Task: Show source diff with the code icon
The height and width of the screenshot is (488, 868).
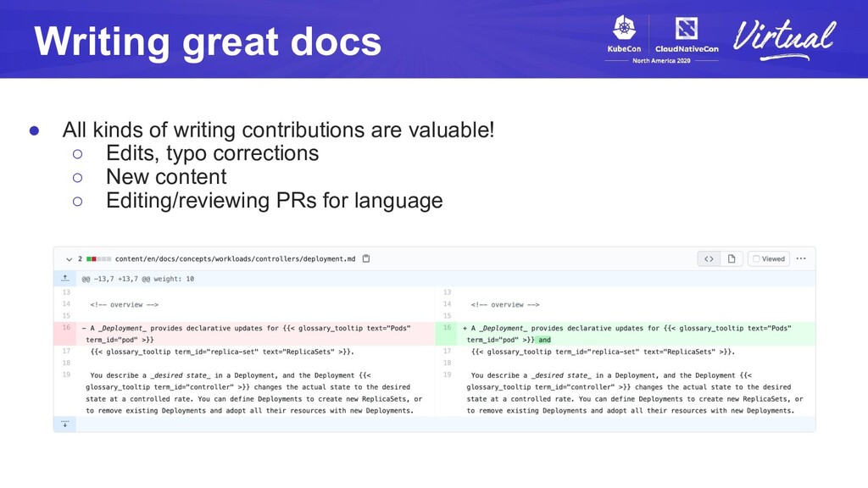Action: coord(709,259)
